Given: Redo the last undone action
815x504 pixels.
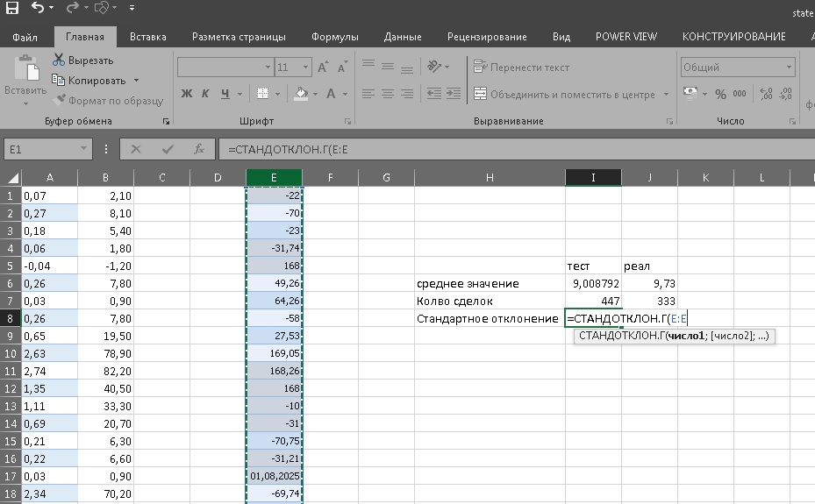Looking at the screenshot, I should tap(72, 8).
